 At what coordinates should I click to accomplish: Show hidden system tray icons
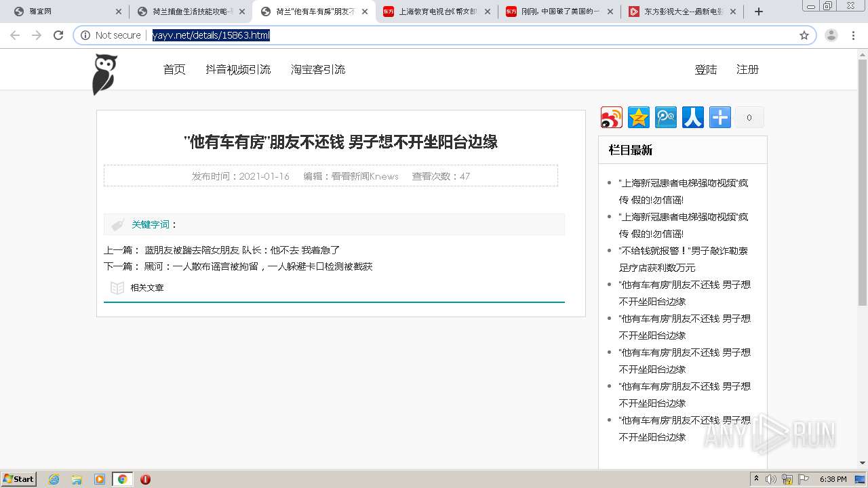(x=757, y=479)
